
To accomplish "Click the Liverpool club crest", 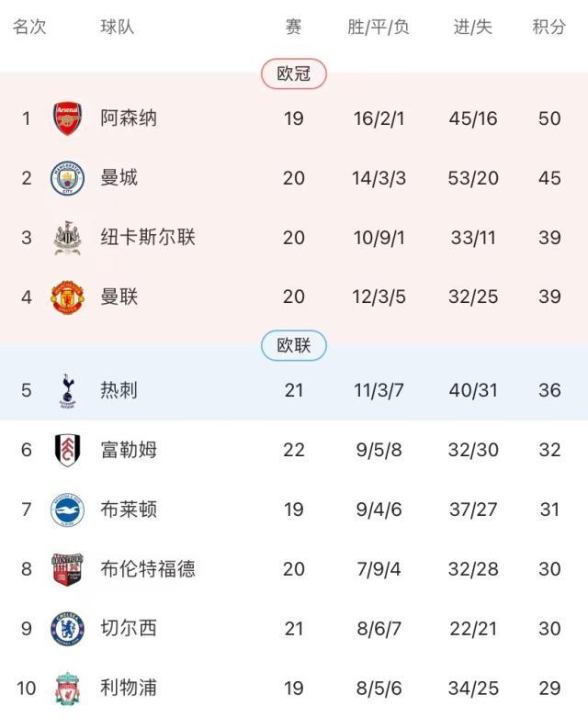I will coord(67,688).
